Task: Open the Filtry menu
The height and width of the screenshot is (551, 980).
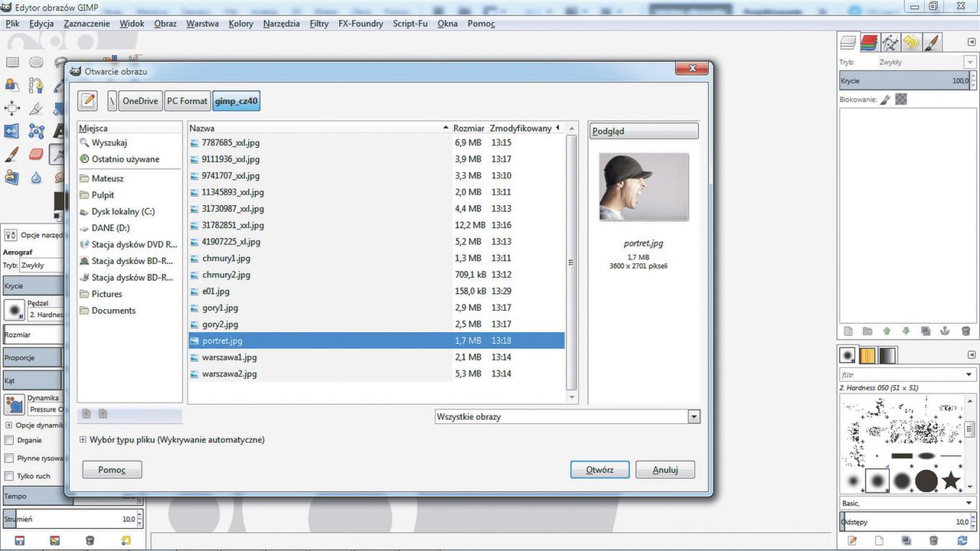Action: 319,24
